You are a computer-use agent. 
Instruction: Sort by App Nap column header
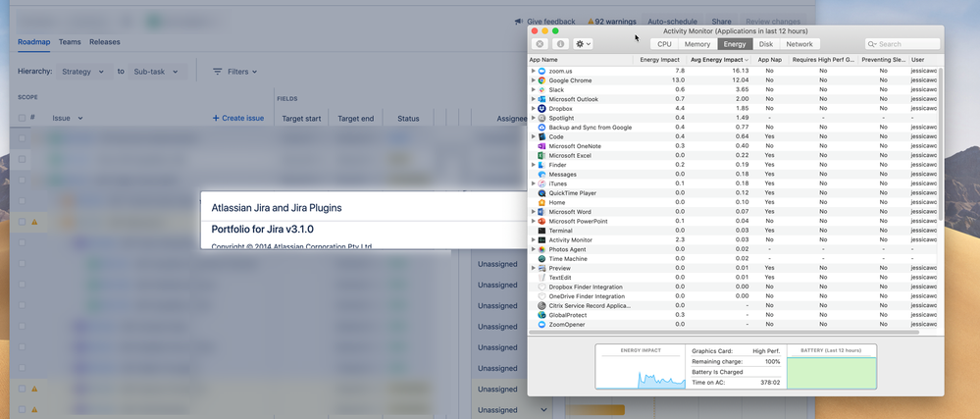click(x=769, y=60)
